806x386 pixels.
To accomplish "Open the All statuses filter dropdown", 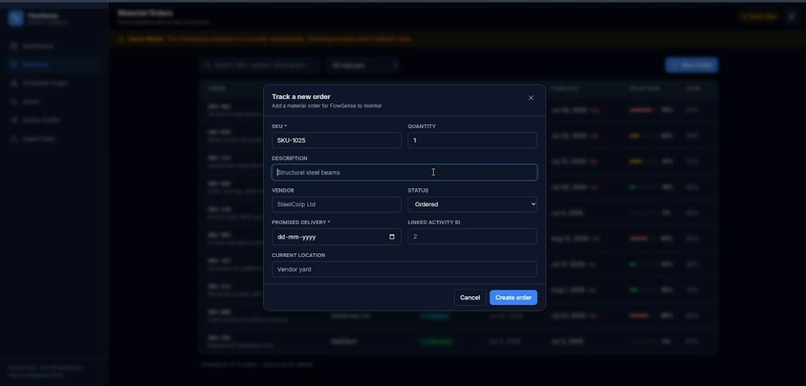I will click(363, 65).
